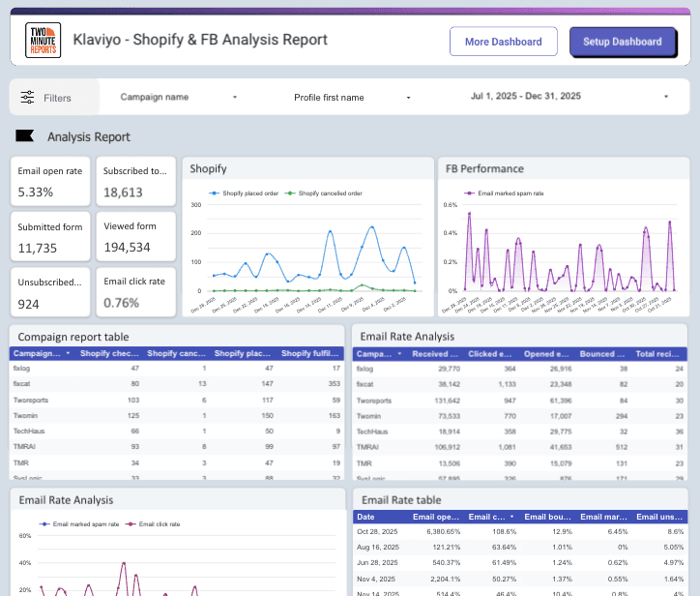Open the date range Jul 1 - Dec 31 dropdown
The height and width of the screenshot is (596, 700).
pos(569,96)
